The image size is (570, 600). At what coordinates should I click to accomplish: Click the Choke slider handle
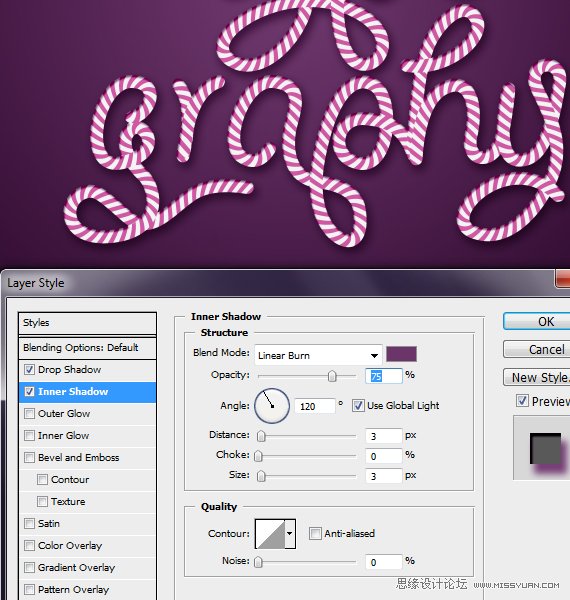click(x=259, y=456)
